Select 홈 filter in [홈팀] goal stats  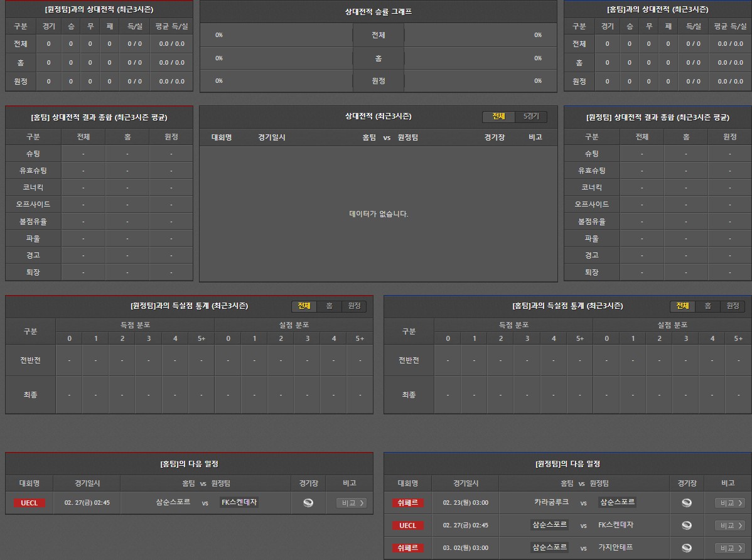click(x=707, y=306)
